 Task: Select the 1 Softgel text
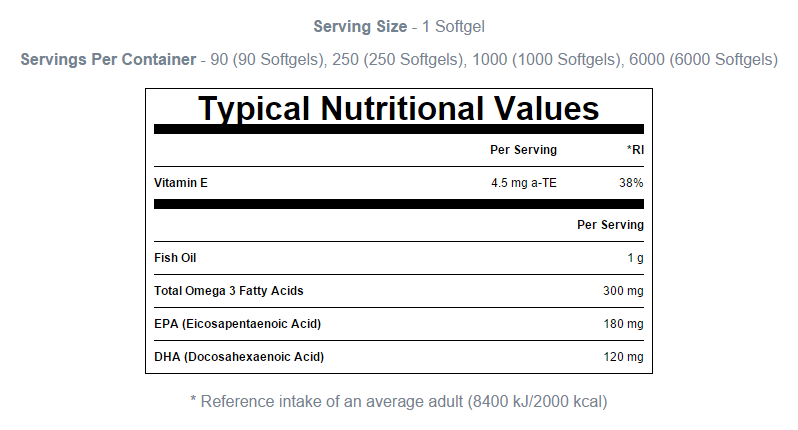pyautogui.click(x=452, y=26)
